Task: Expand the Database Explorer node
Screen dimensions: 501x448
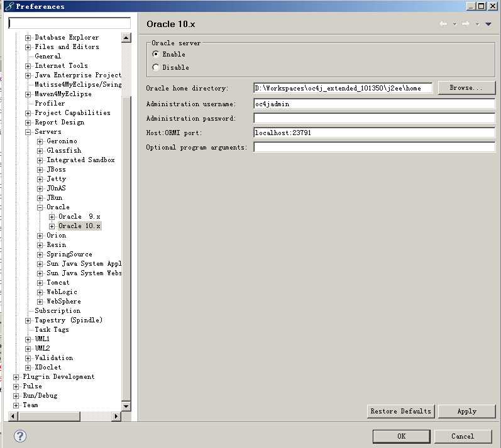Action: tap(28, 38)
